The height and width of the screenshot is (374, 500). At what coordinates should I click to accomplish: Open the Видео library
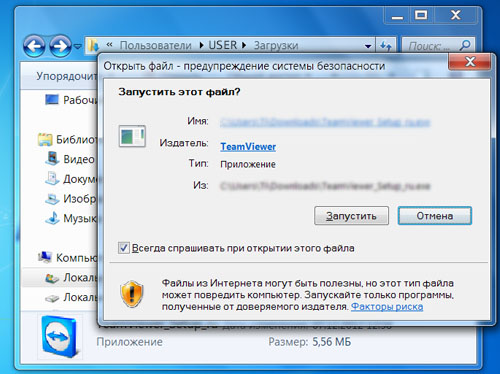pos(70,159)
